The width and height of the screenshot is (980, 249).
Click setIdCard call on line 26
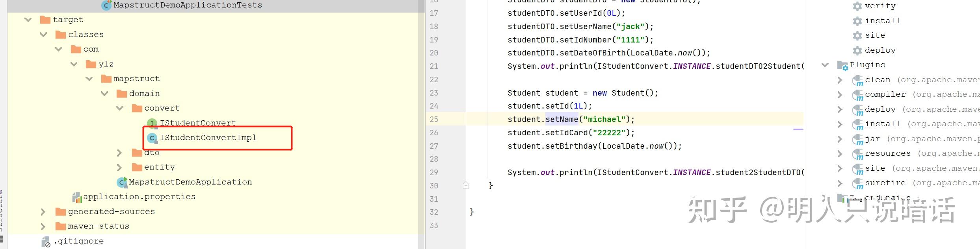tap(567, 133)
